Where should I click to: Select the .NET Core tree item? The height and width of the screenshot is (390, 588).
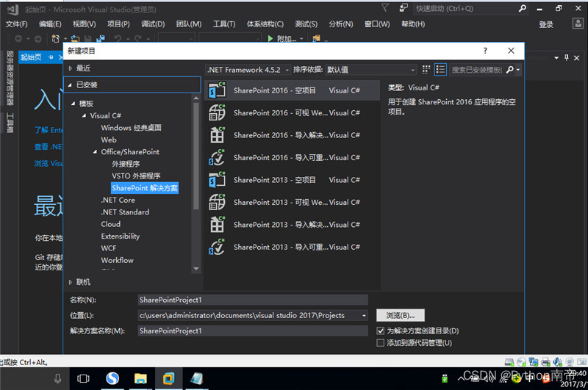[x=118, y=200]
